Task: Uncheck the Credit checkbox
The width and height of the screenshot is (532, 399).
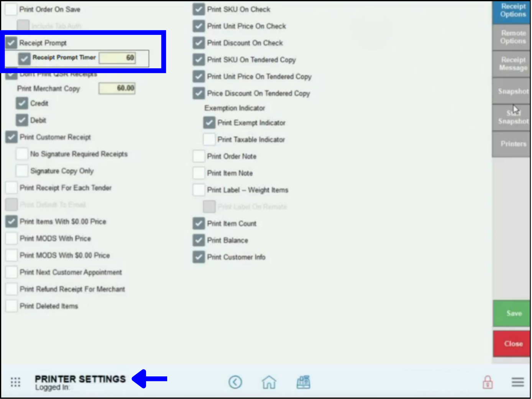Action: [22, 103]
